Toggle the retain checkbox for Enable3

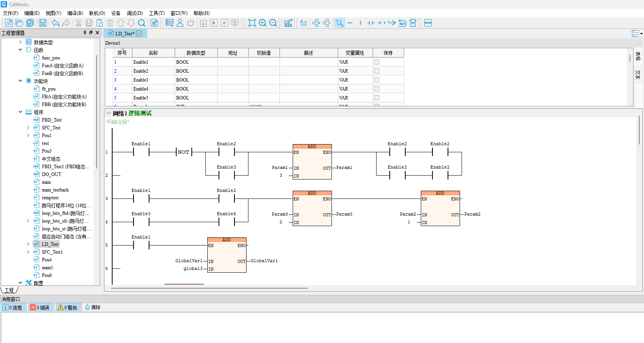pos(377,80)
